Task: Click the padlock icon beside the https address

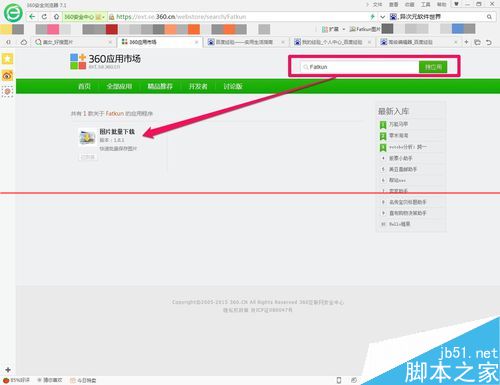Action: click(x=112, y=17)
